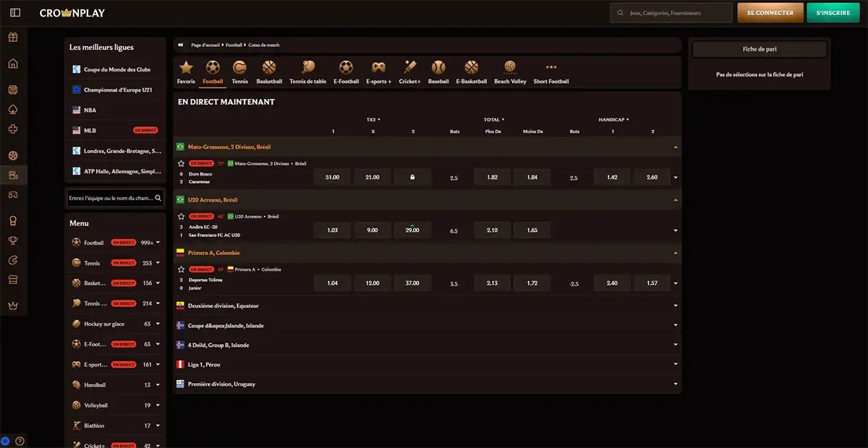Expand the Football entry in Menu list

click(x=158, y=243)
